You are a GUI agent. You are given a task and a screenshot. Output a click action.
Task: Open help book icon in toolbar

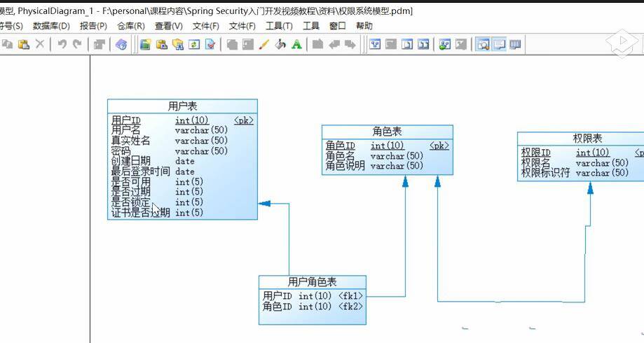[x=121, y=44]
